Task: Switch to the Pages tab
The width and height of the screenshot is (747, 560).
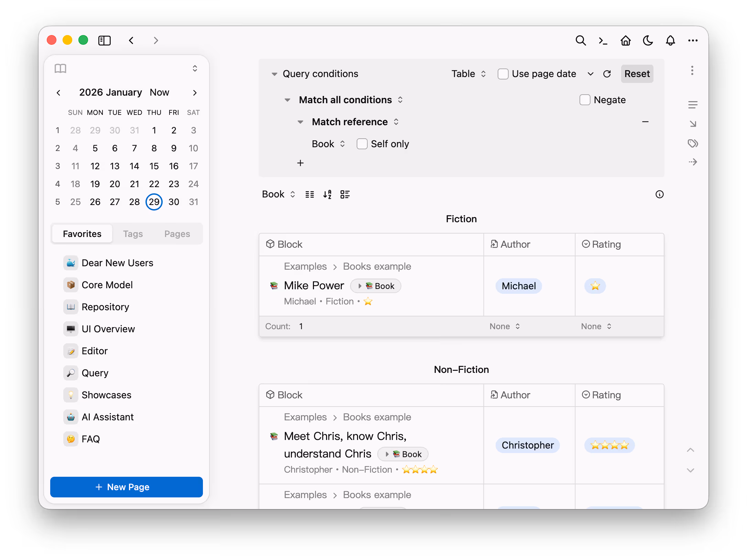Action: (x=177, y=234)
